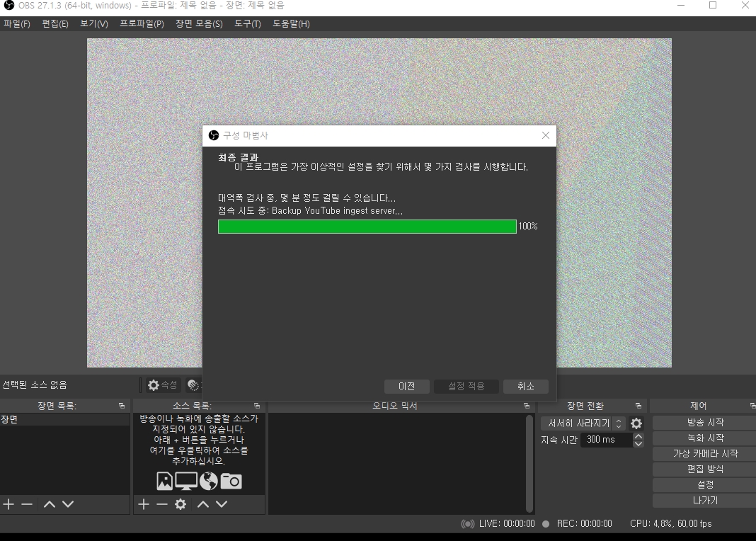
Task: Click the OBS logo in title bar
Action: [8, 5]
